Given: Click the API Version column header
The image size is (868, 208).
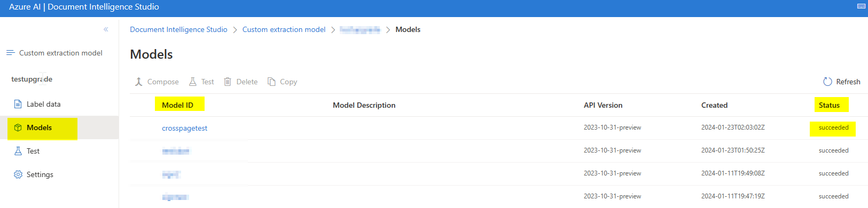Looking at the screenshot, I should pos(603,105).
